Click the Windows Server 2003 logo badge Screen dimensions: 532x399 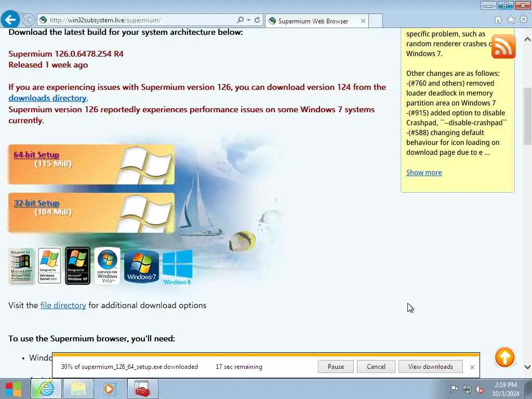(49, 265)
